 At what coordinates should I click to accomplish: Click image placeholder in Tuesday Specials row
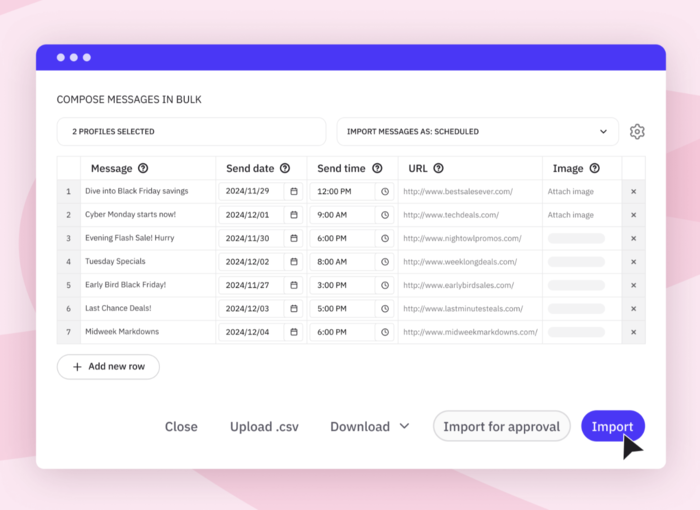click(576, 262)
